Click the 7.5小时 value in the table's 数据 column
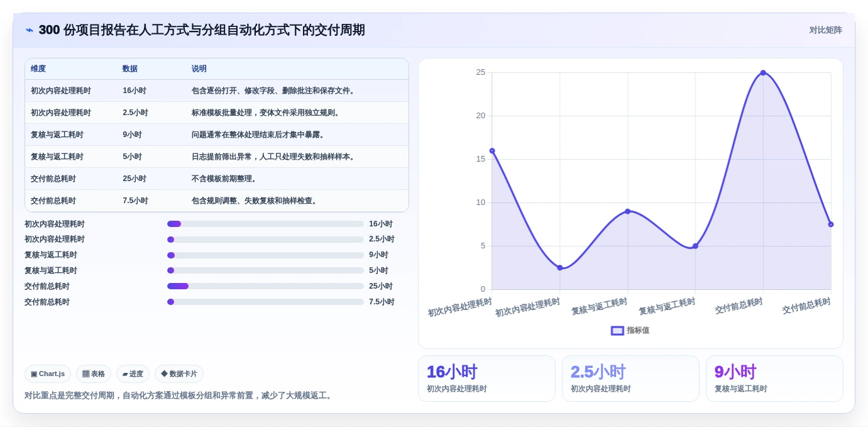Screen dimensions: 868x427 tap(136, 201)
